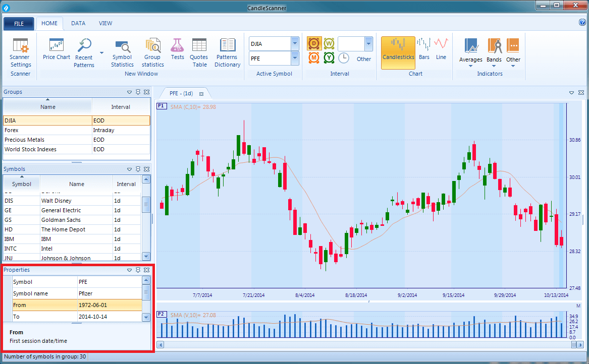This screenshot has height=364, width=589.
Task: Switch chart to Weekly interval
Action: point(329,44)
